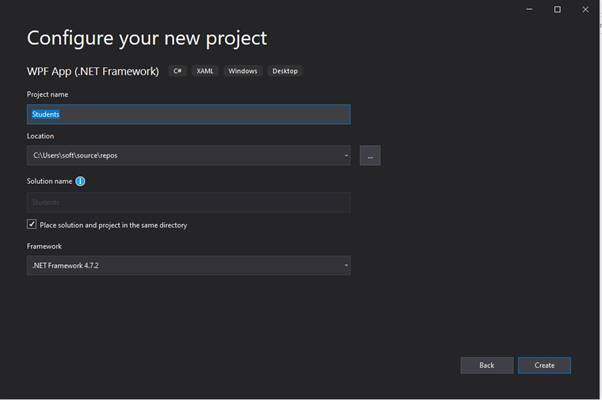Open the Framework version dropdown

[188, 265]
